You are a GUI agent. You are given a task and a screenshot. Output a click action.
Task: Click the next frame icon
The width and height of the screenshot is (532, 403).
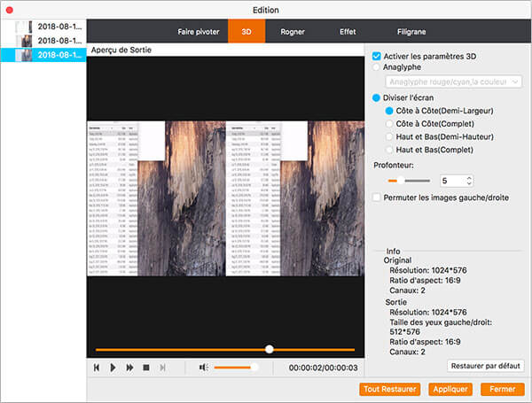click(x=162, y=367)
